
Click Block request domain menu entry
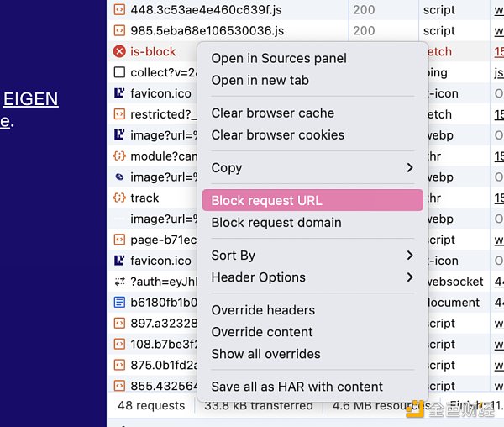[276, 223]
